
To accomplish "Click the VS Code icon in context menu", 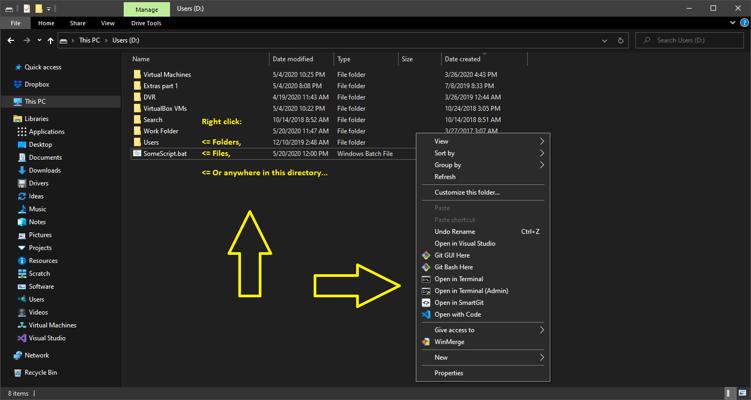I will [426, 314].
